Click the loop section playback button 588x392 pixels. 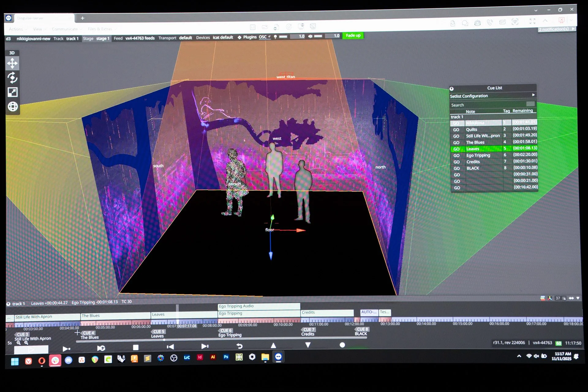[x=101, y=348]
